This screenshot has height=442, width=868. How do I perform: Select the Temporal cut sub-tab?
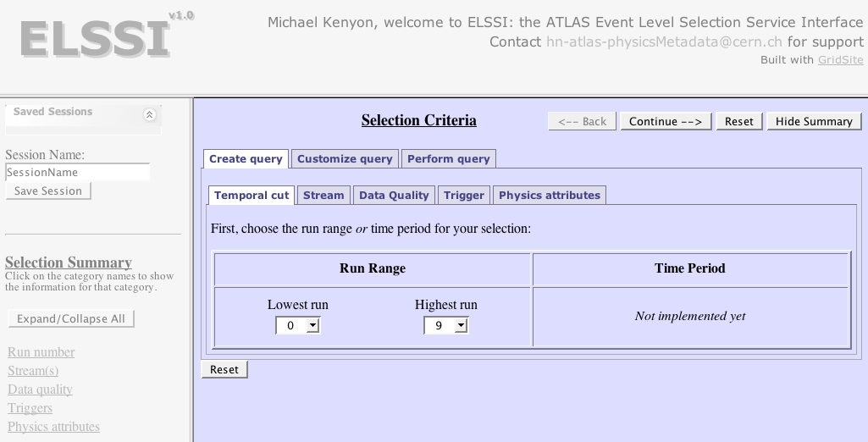252,196
